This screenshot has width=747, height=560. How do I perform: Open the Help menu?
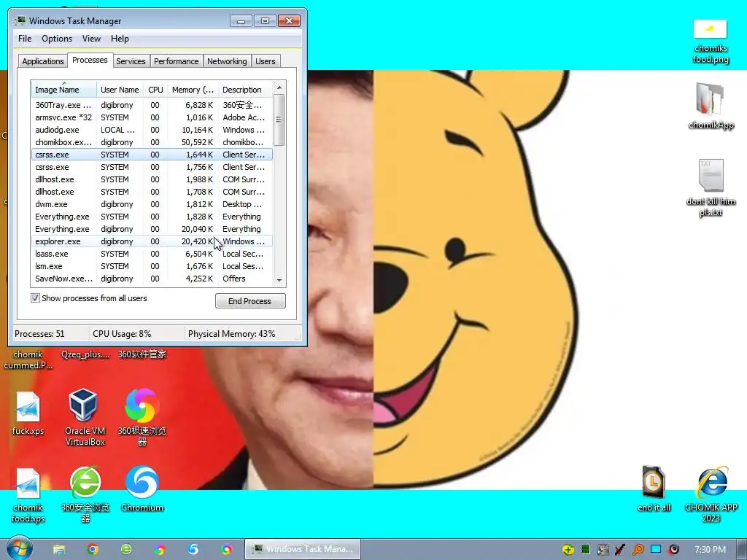tap(120, 39)
